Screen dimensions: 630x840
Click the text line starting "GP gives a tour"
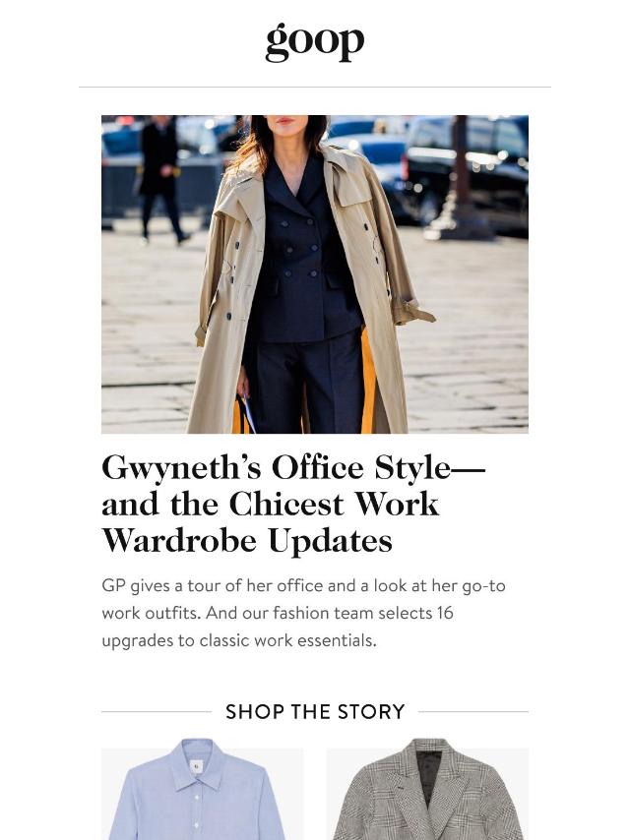click(x=303, y=585)
